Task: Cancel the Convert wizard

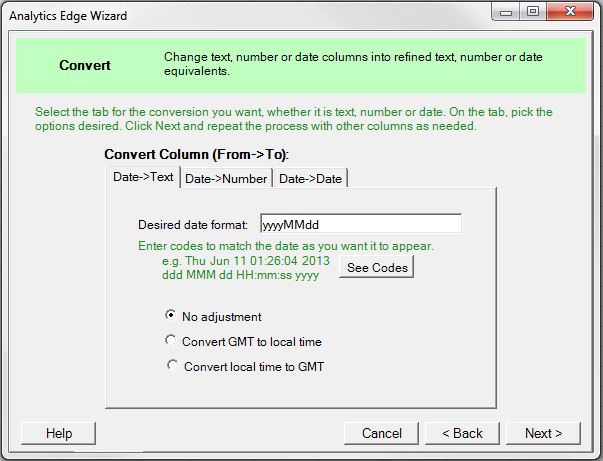Action: [381, 433]
